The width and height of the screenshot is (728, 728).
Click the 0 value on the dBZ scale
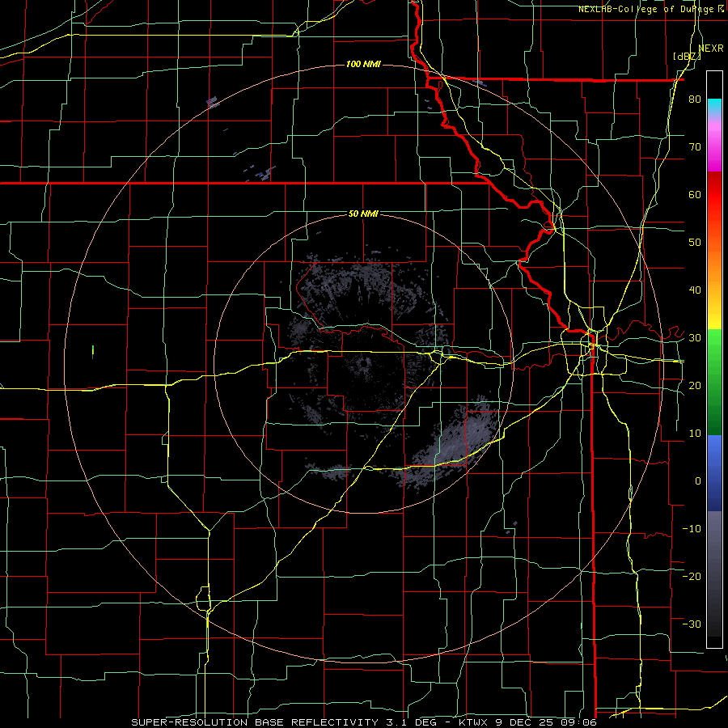(x=698, y=481)
